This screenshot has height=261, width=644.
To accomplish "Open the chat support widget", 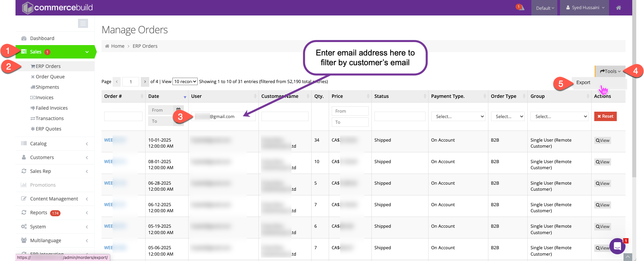I will click(617, 246).
